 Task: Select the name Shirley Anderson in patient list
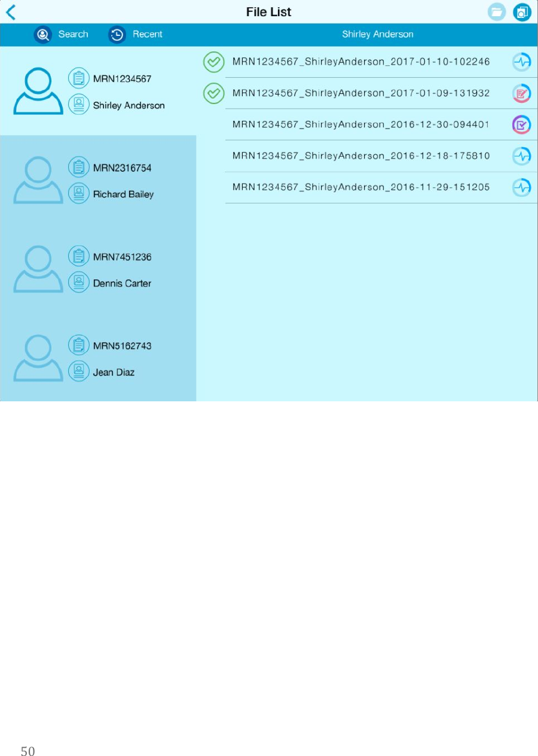point(129,105)
